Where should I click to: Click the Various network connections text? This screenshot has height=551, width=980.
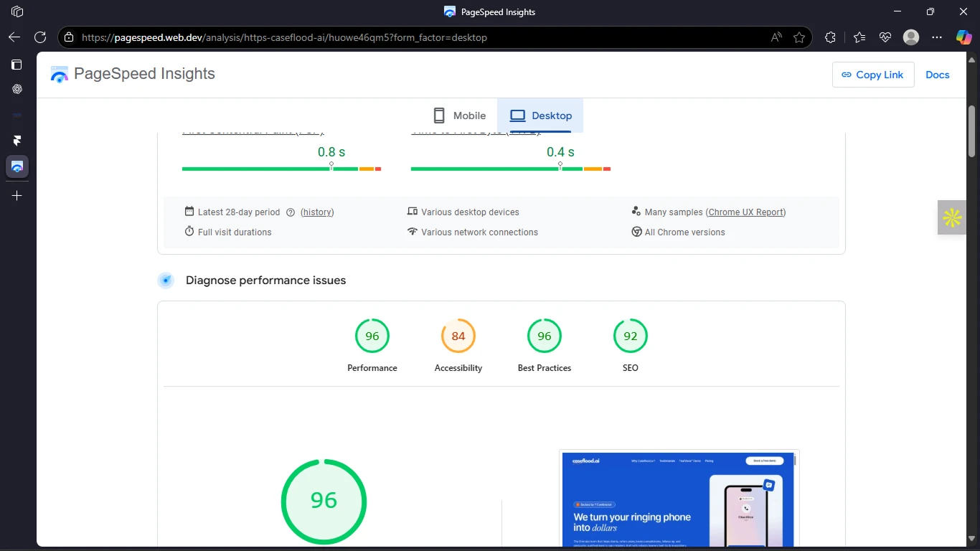tap(479, 232)
